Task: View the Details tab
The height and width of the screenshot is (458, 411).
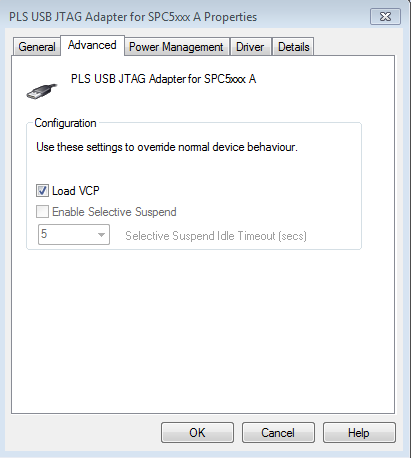Action: click(x=294, y=47)
